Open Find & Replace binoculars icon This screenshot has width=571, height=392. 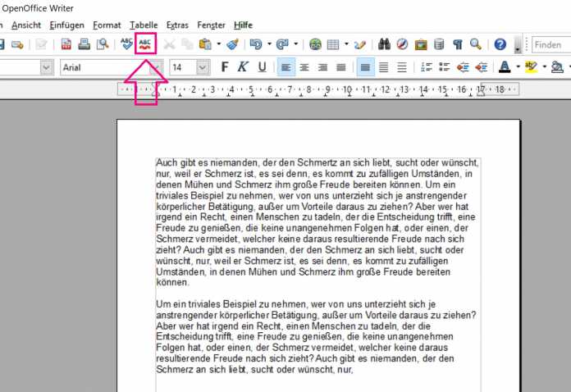point(385,44)
